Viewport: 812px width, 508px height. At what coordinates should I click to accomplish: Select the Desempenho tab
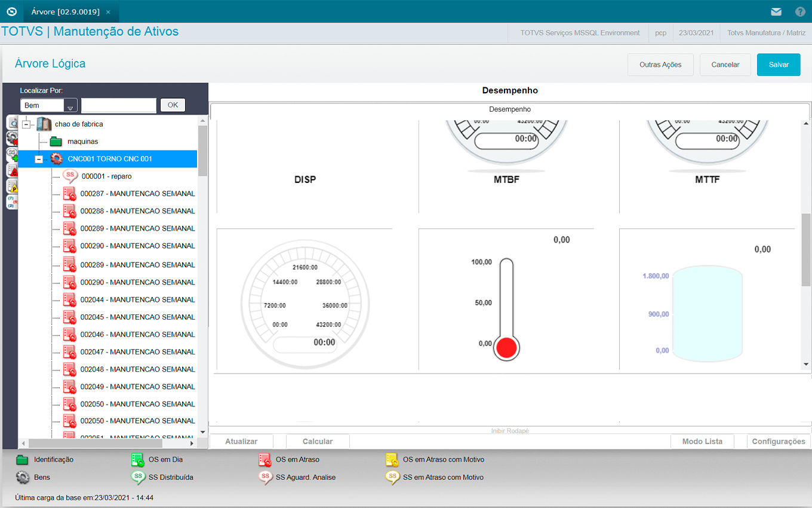[x=510, y=109]
